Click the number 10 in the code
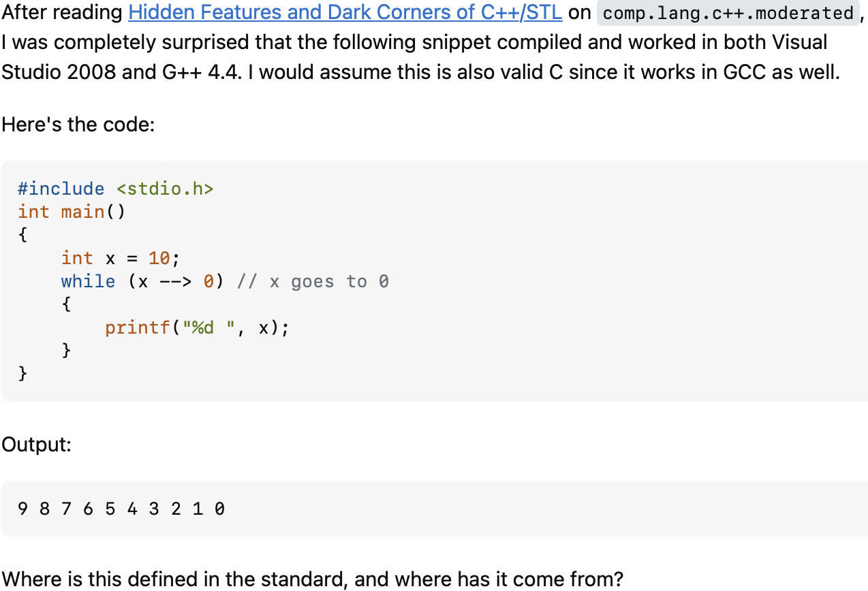868x591 pixels. (x=159, y=258)
